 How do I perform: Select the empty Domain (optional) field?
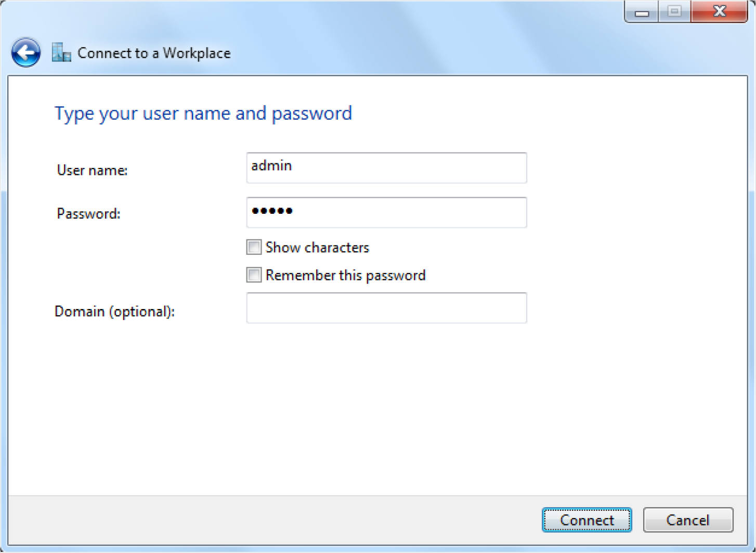point(386,308)
